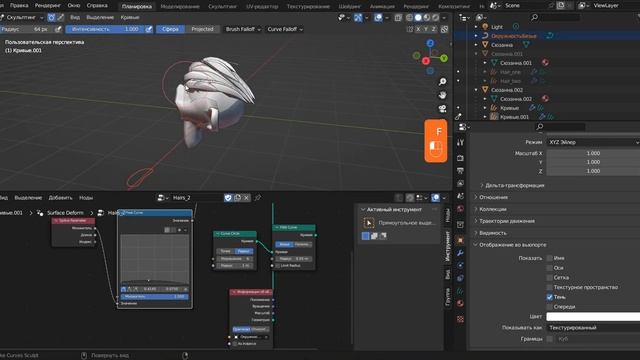Select Кривые.001 in the outliner
Image resolution: width=640 pixels, height=360 pixels.
click(x=514, y=117)
